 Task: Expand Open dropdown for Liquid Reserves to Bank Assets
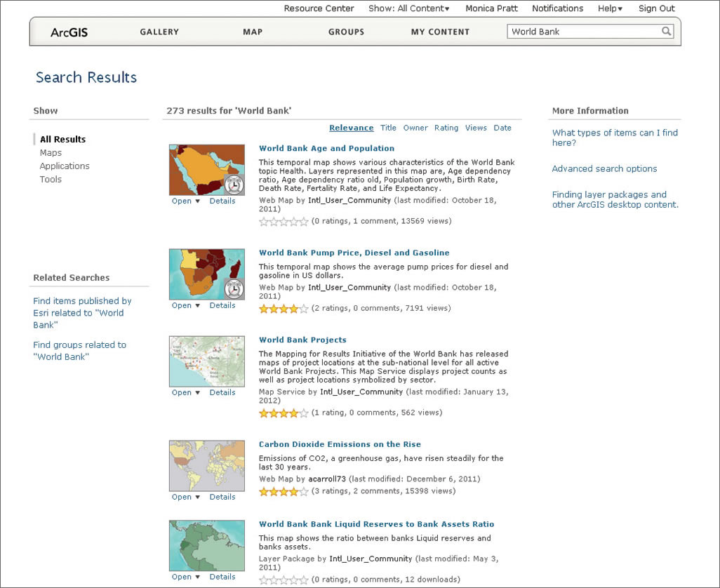pyautogui.click(x=186, y=577)
